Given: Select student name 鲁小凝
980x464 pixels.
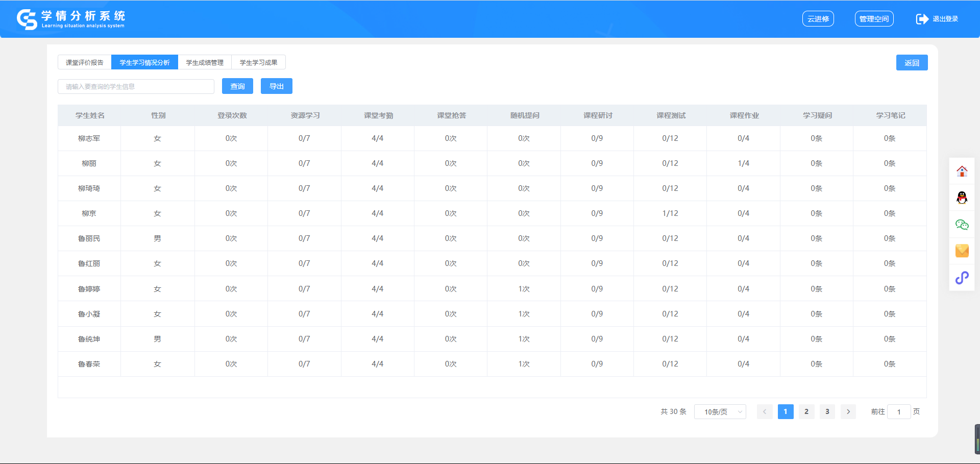Looking at the screenshot, I should point(89,314).
